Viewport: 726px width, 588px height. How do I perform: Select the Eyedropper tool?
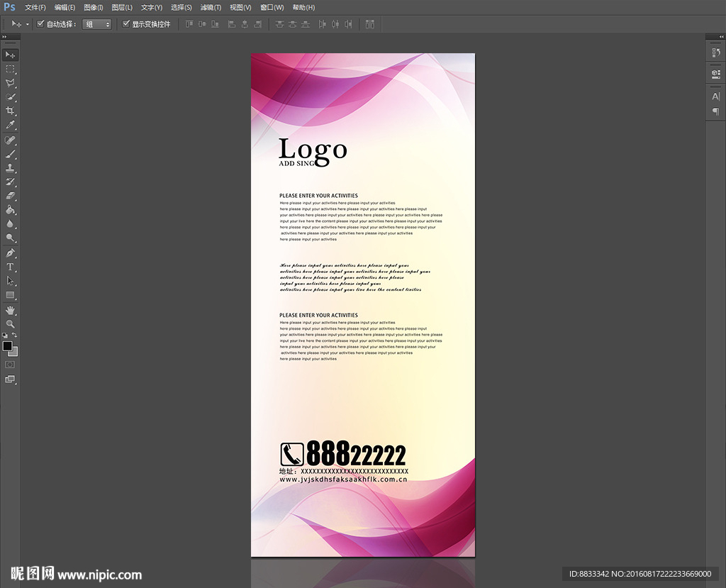point(10,125)
